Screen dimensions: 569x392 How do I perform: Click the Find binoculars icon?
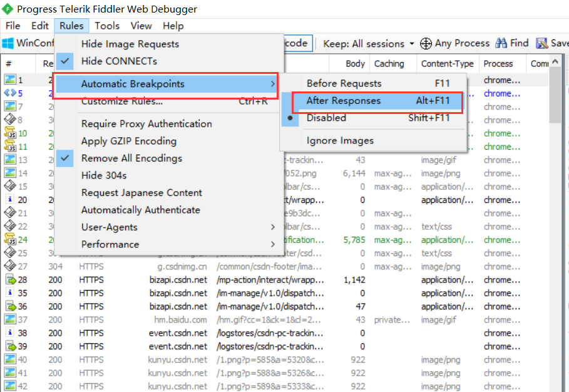coord(501,43)
